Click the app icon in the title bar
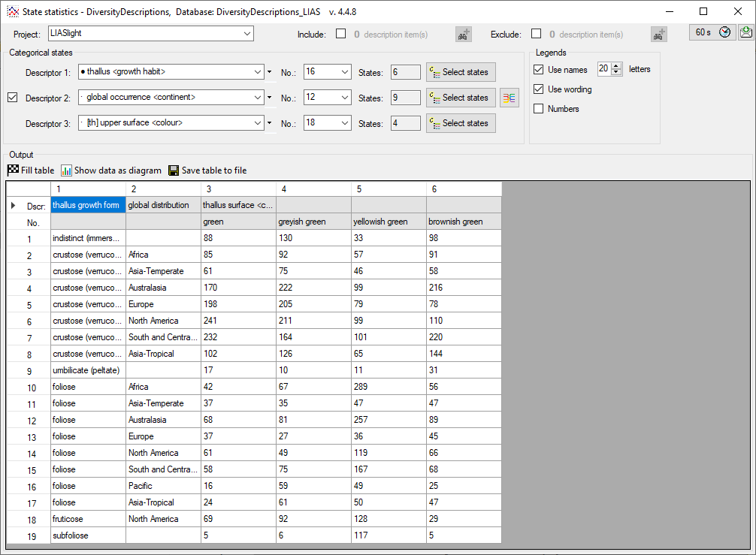The width and height of the screenshot is (756, 555). coord(13,11)
